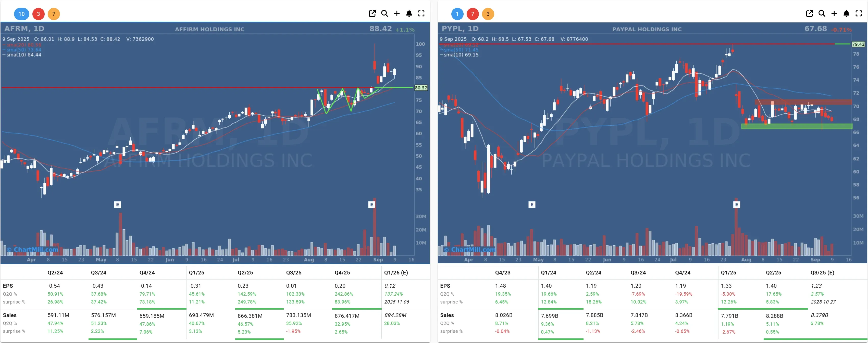The height and width of the screenshot is (343, 868).
Task: Click the ChartMill.com link on AFRM chart
Action: coord(33,249)
